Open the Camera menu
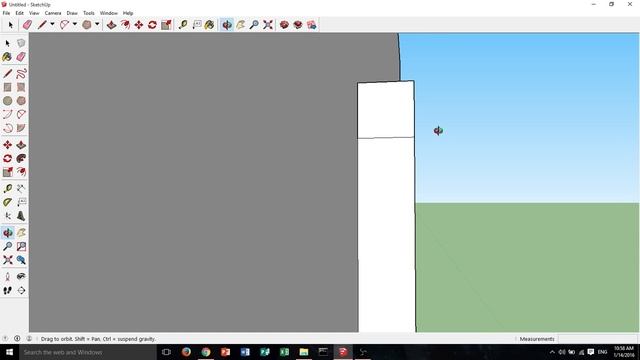 tap(53, 13)
